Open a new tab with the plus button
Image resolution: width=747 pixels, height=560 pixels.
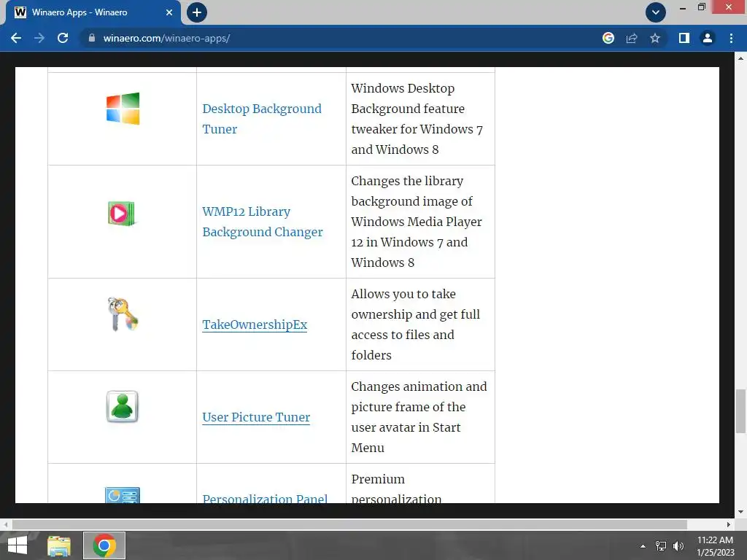click(x=197, y=12)
